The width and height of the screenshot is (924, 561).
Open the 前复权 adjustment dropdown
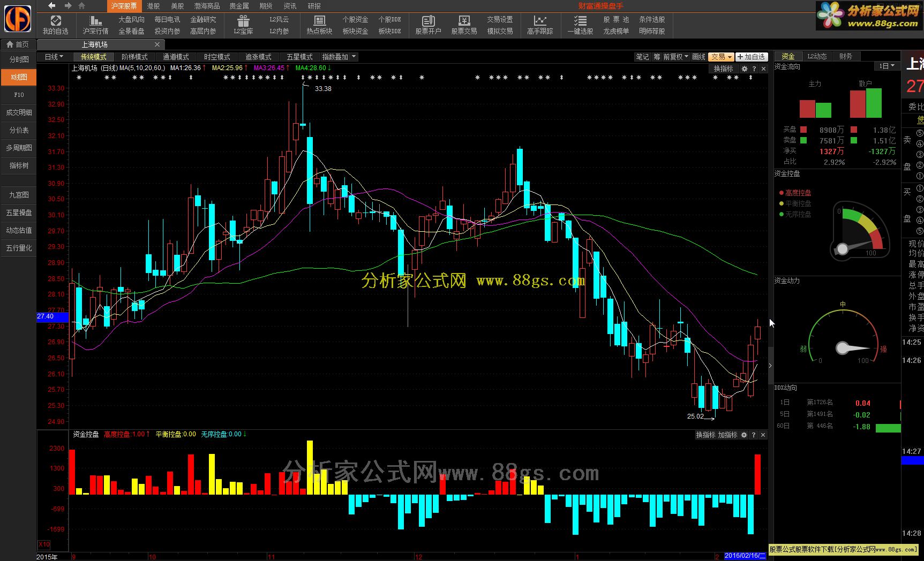675,57
